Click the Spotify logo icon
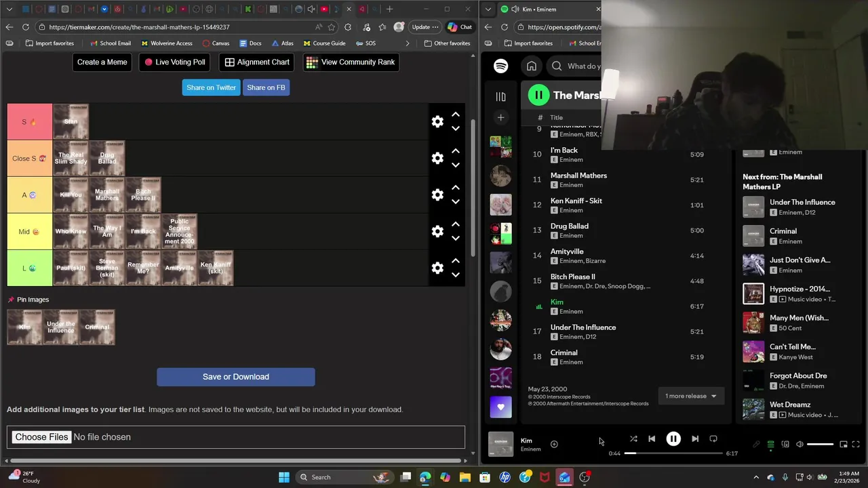Image resolution: width=868 pixels, height=488 pixels. pos(500,66)
